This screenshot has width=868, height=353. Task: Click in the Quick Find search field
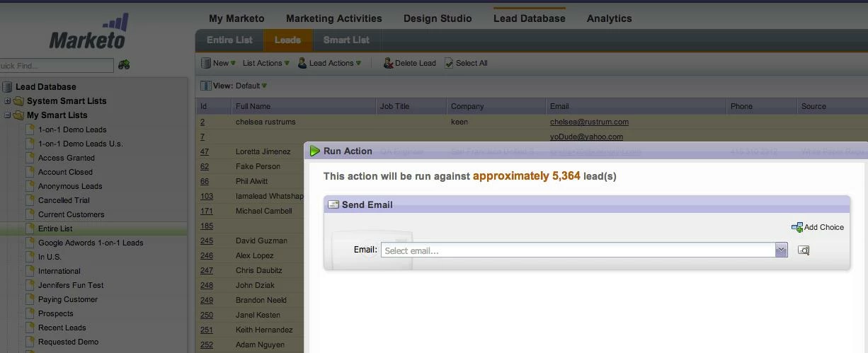pyautogui.click(x=57, y=66)
